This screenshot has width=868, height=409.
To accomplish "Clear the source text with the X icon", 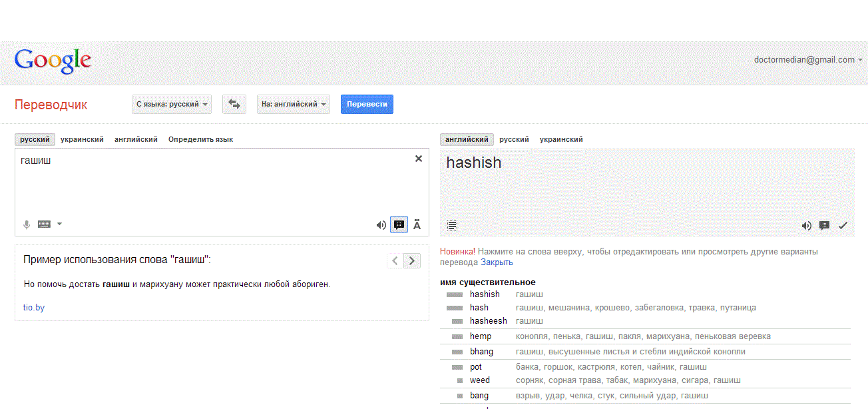I will 419,159.
